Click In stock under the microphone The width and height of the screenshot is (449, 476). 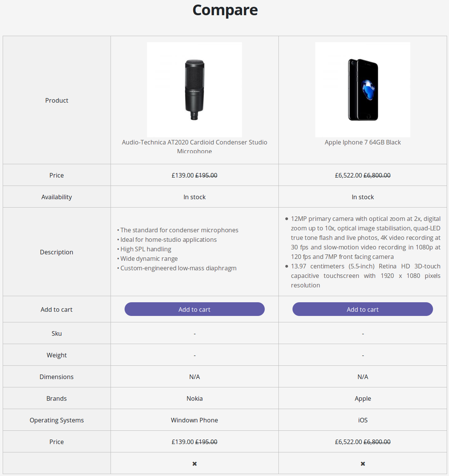click(x=194, y=197)
